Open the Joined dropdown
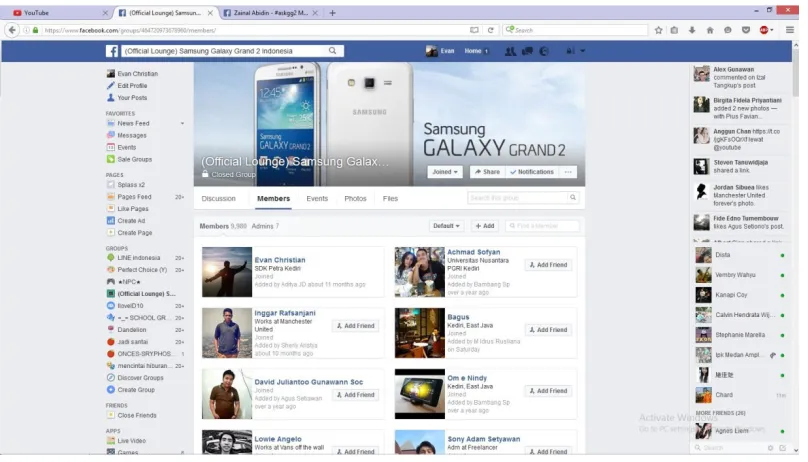This screenshot has height=462, width=808. 445,172
